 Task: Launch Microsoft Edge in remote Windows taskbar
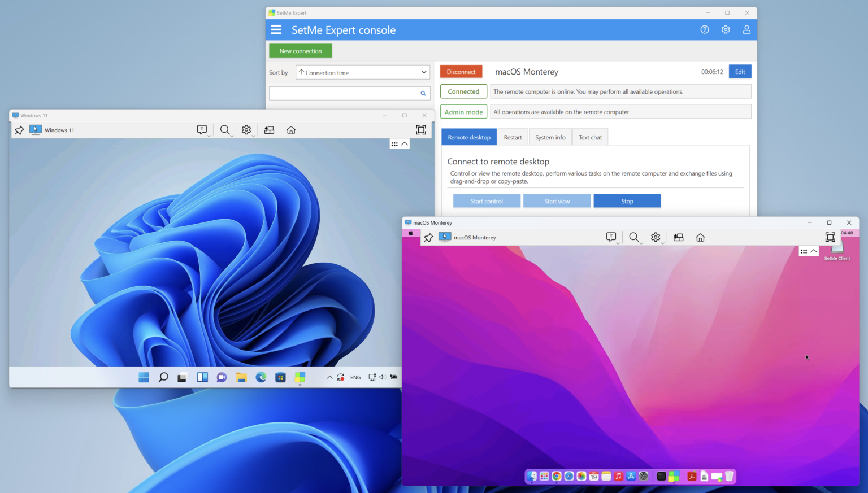coord(261,377)
